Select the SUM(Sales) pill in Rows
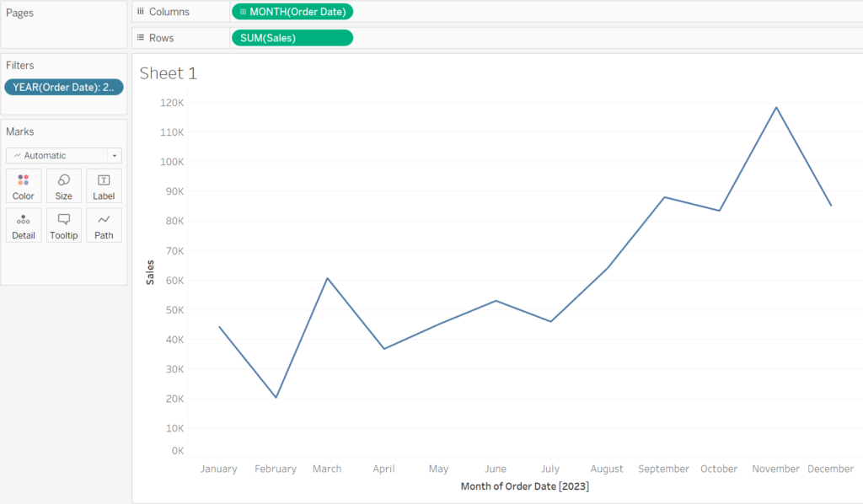863x504 pixels. [292, 38]
